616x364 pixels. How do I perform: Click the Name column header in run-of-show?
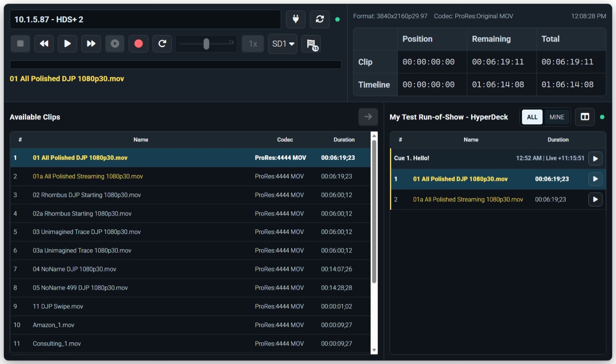(471, 140)
